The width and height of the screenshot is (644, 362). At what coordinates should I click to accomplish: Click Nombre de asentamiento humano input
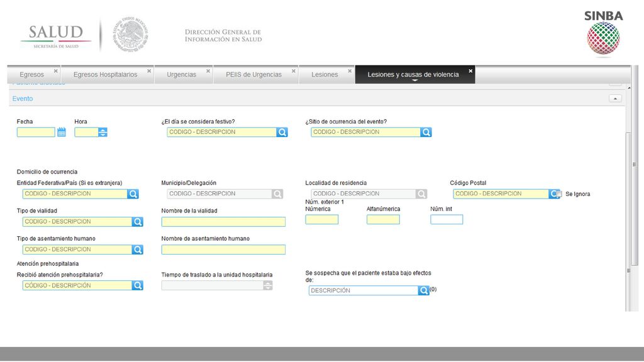(223, 250)
